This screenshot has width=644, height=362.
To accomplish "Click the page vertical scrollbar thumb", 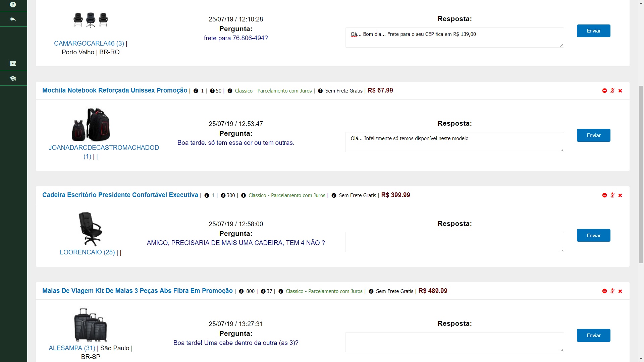I will click(x=641, y=174).
